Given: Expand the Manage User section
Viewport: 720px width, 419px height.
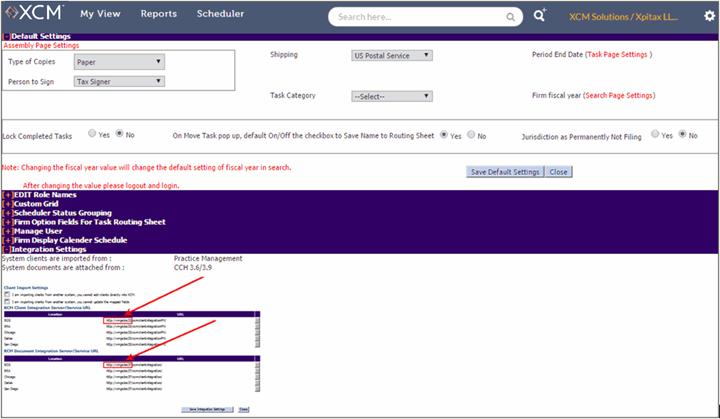Looking at the screenshot, I should [8, 231].
